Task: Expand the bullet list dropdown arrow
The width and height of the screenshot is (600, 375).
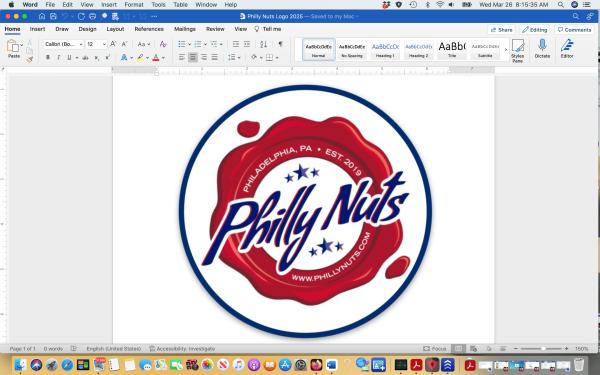Action: [x=189, y=44]
